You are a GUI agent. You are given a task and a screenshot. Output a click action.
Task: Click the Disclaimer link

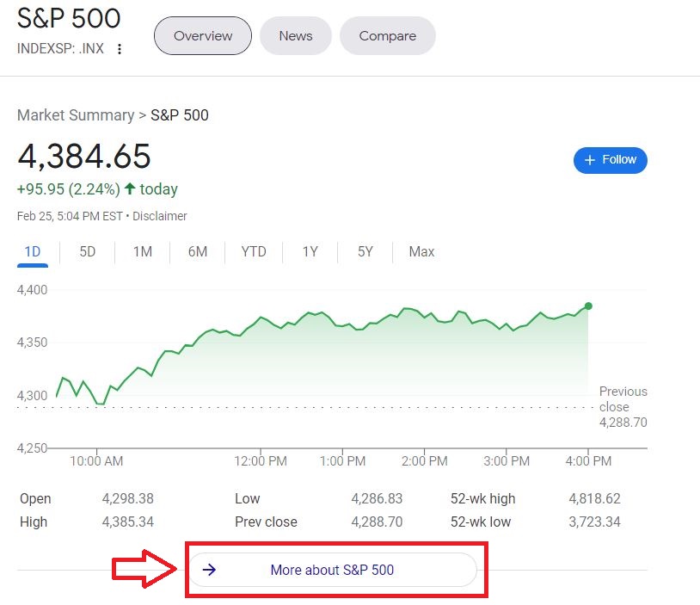pyautogui.click(x=160, y=216)
